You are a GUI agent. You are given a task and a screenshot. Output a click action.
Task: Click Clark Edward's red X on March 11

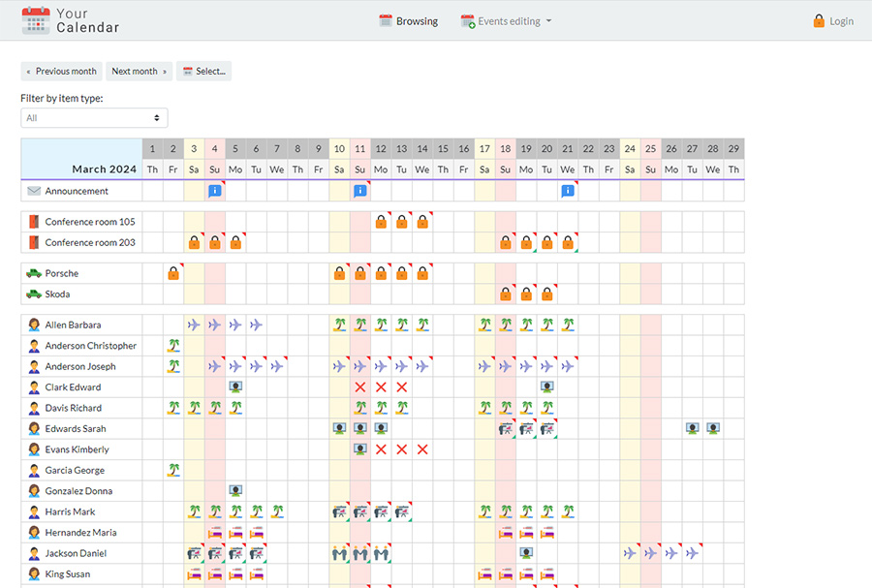click(360, 387)
